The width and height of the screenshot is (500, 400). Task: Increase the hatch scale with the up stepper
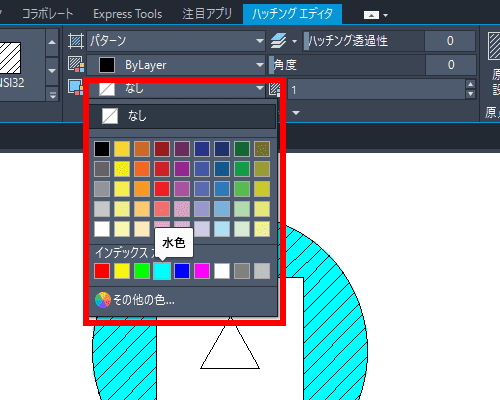(x=470, y=84)
